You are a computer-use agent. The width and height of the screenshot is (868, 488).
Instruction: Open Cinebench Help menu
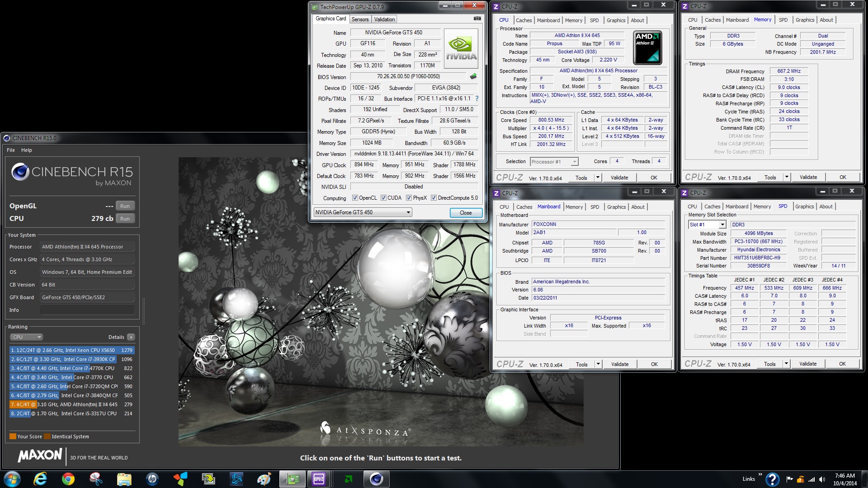pos(27,150)
